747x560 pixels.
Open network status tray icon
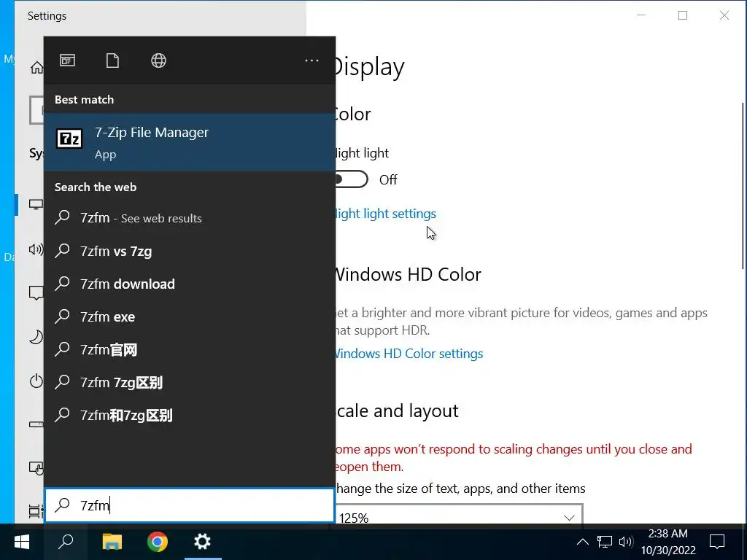click(x=605, y=542)
